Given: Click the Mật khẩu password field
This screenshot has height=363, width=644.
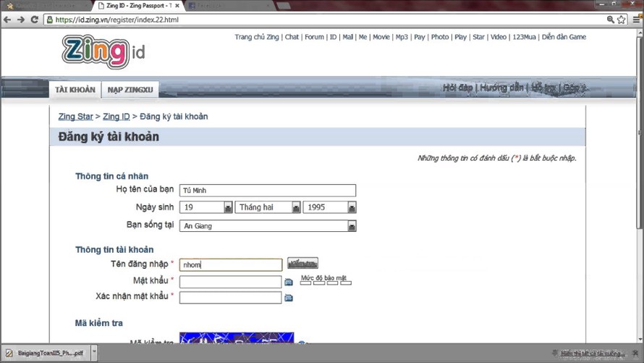Looking at the screenshot, I should click(230, 281).
